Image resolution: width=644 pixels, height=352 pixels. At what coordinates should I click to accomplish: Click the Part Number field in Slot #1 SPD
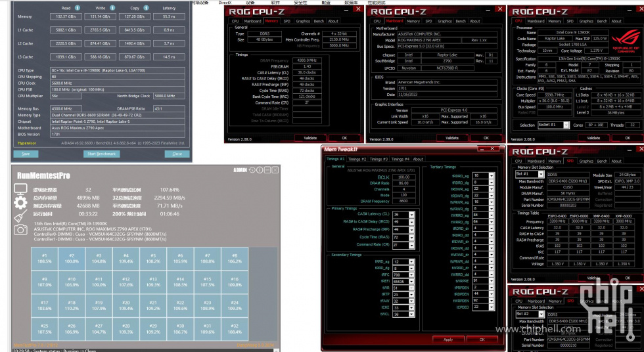point(568,200)
